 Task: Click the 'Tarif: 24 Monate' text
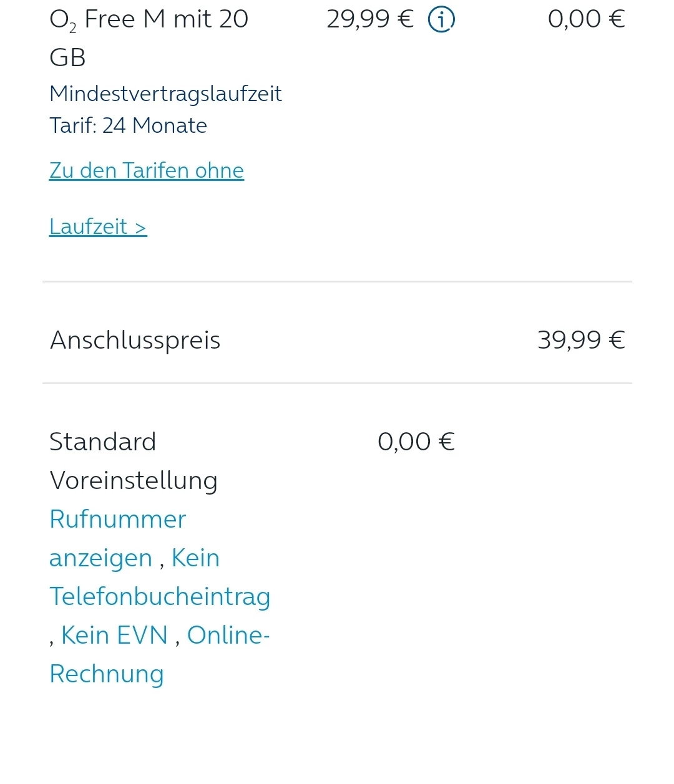128,125
